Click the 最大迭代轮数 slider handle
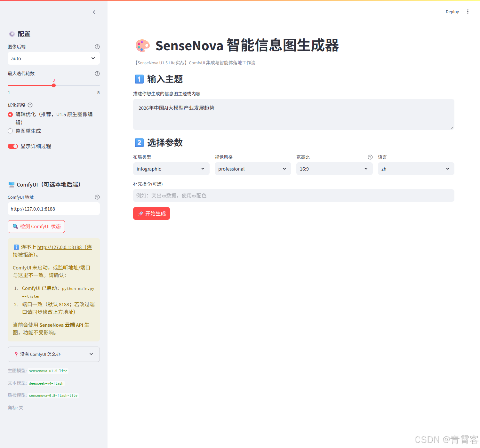The image size is (480, 448). coord(54,85)
